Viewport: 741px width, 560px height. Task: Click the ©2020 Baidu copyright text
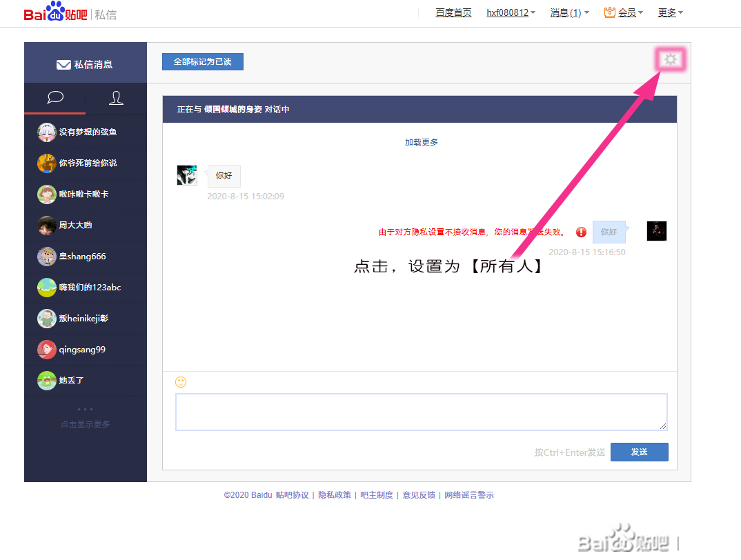(248, 495)
